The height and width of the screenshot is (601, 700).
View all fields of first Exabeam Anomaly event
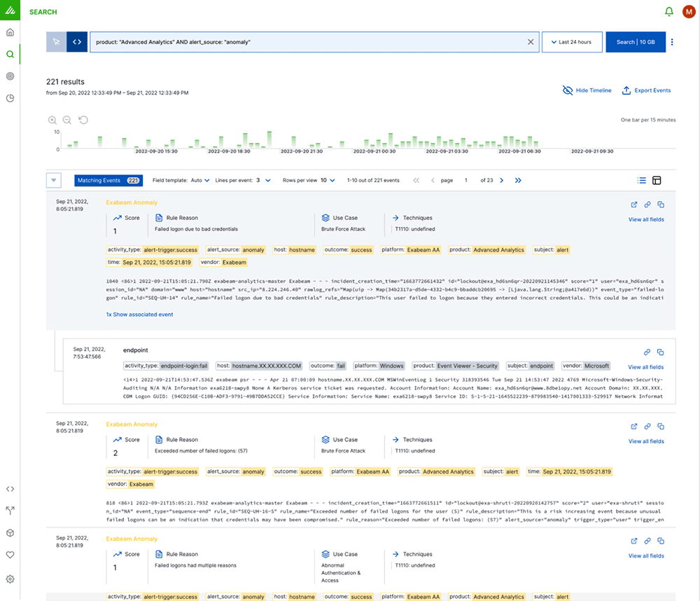(646, 219)
